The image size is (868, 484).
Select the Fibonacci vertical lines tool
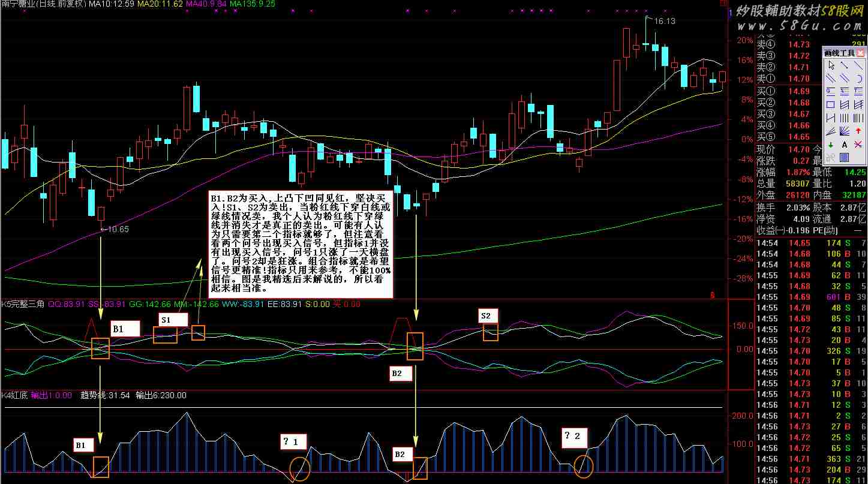pyautogui.click(x=858, y=118)
